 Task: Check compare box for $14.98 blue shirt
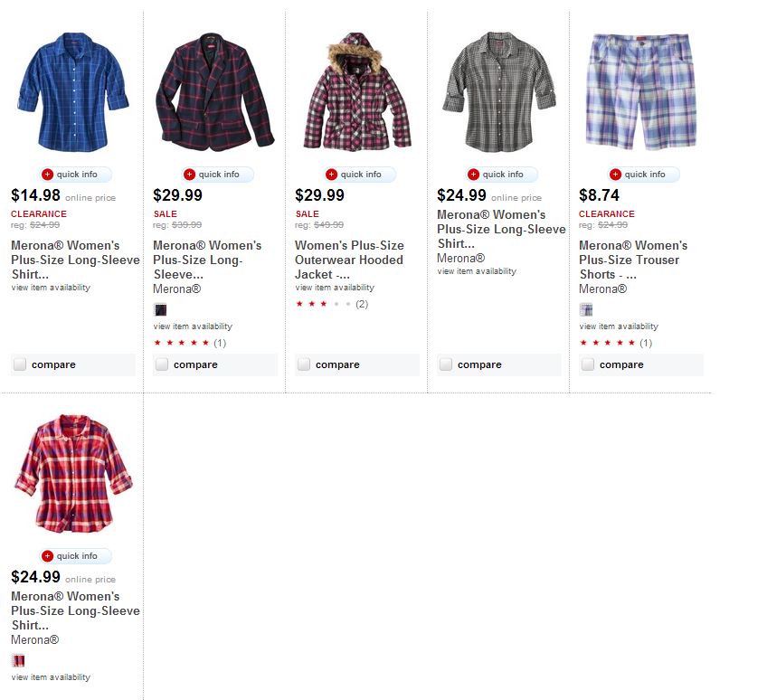point(20,364)
